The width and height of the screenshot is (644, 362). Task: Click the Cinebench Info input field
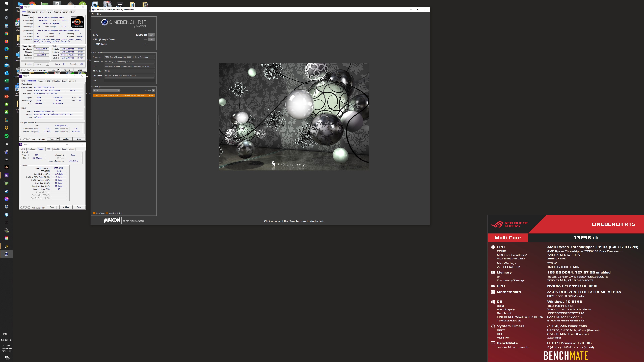point(129,80)
